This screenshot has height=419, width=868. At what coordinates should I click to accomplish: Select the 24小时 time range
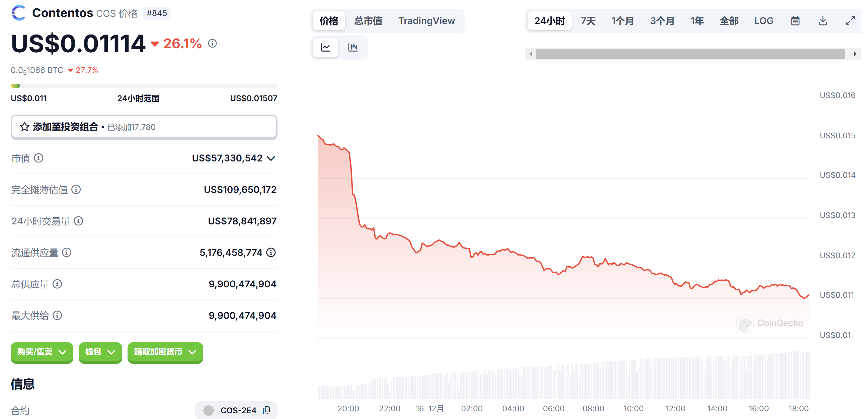pyautogui.click(x=549, y=21)
